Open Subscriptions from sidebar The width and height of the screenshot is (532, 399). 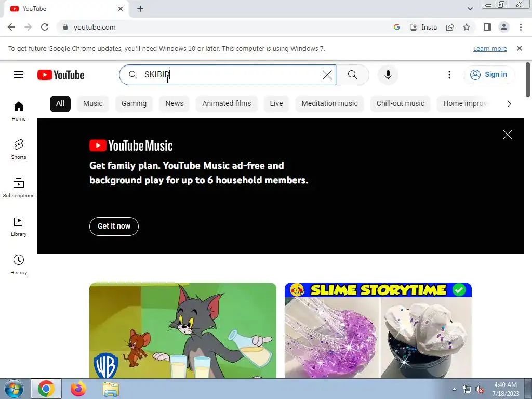point(19,188)
